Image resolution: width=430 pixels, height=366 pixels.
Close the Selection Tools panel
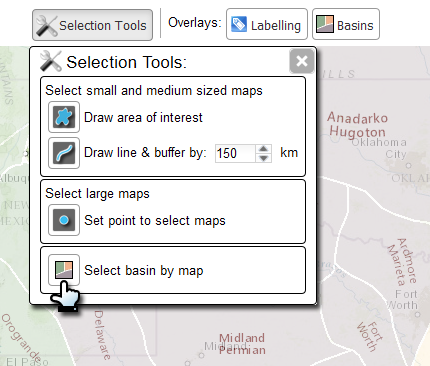coord(302,61)
